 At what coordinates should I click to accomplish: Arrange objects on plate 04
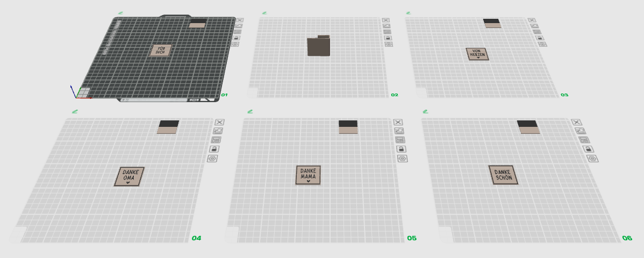point(216,140)
